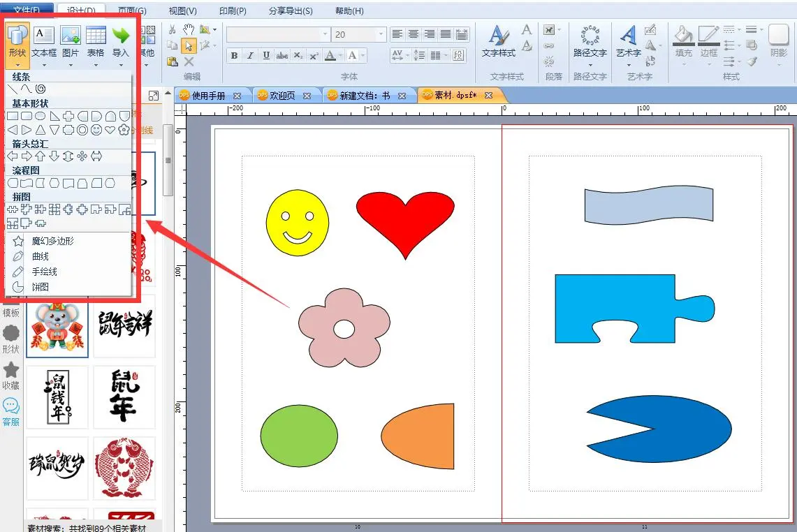The width and height of the screenshot is (797, 532).
Task: Toggle bold text formatting
Action: (235, 56)
